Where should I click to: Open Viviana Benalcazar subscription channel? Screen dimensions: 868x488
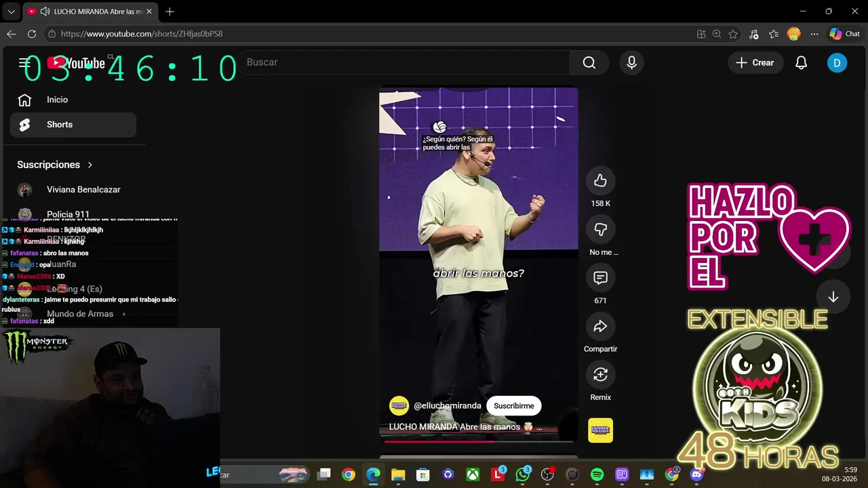pos(73,190)
